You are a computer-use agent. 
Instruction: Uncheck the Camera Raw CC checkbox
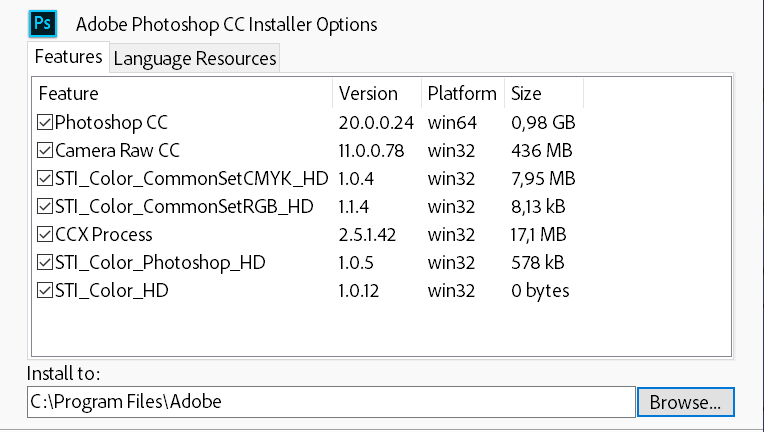tap(45, 150)
